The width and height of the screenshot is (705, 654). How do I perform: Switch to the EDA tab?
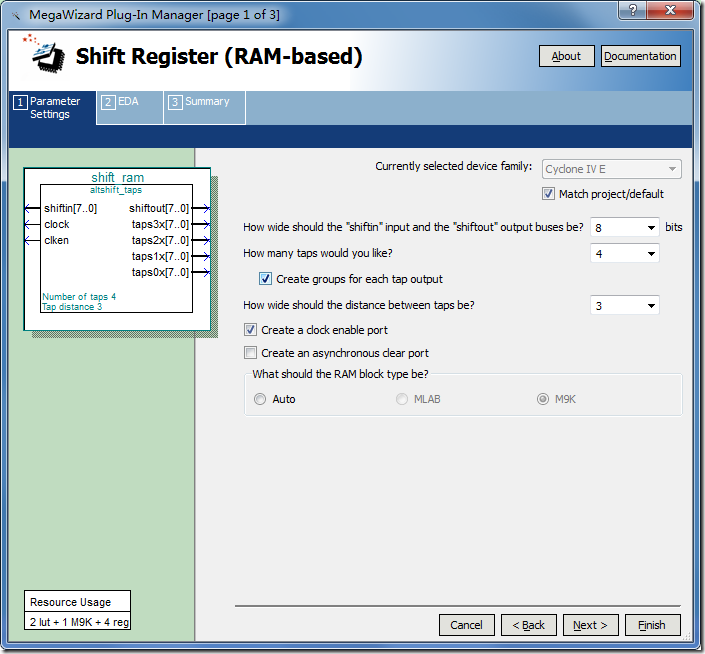[x=129, y=107]
